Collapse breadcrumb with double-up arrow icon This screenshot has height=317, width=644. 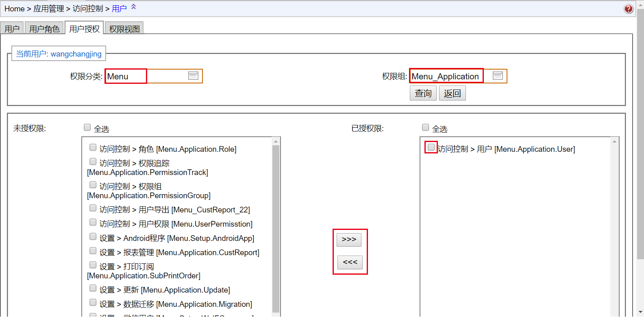[x=133, y=7]
